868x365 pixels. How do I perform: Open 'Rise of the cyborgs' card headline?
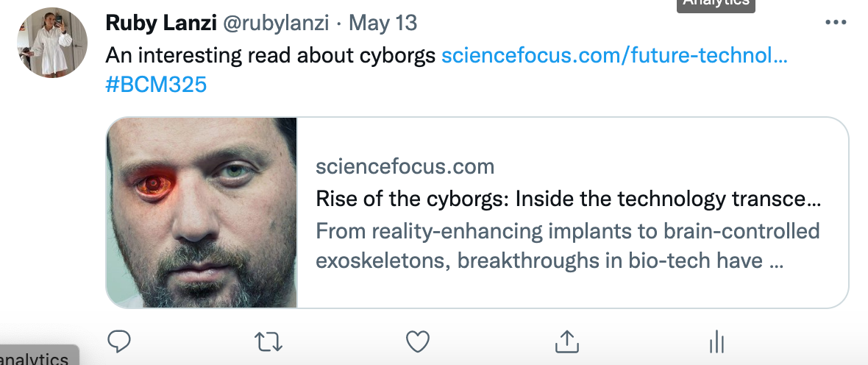(568, 199)
